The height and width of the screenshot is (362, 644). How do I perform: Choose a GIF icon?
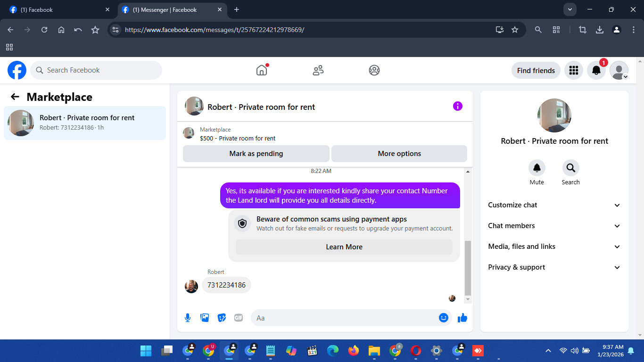pos(239,318)
